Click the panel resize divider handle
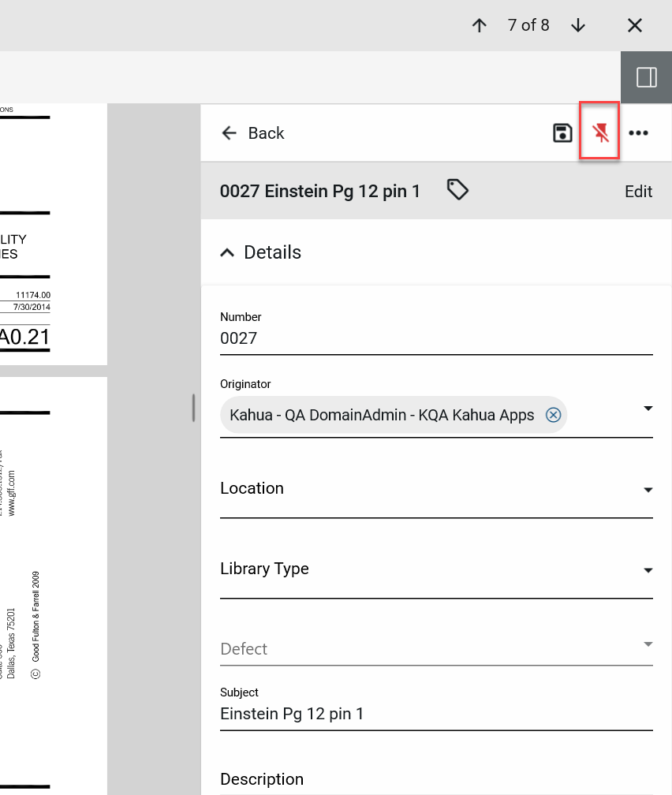The height and width of the screenshot is (795, 672). tap(193, 408)
